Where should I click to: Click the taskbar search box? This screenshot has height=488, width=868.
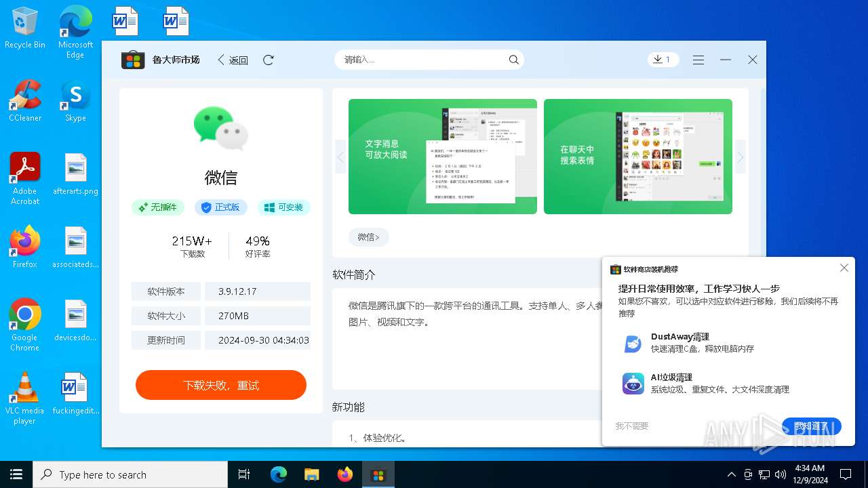pyautogui.click(x=130, y=474)
